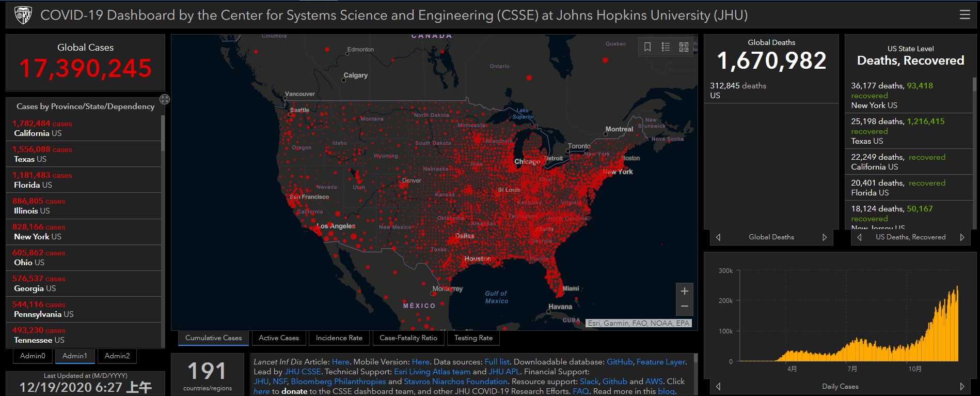
Task: Select the Incidence Rate tab
Action: [x=339, y=338]
